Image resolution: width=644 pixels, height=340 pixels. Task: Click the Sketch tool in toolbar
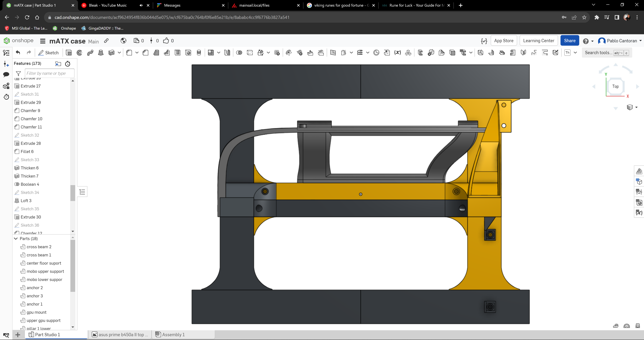[x=48, y=52]
